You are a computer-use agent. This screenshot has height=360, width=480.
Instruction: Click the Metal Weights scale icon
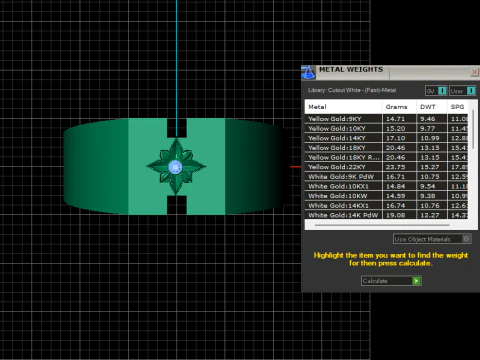[x=308, y=73]
